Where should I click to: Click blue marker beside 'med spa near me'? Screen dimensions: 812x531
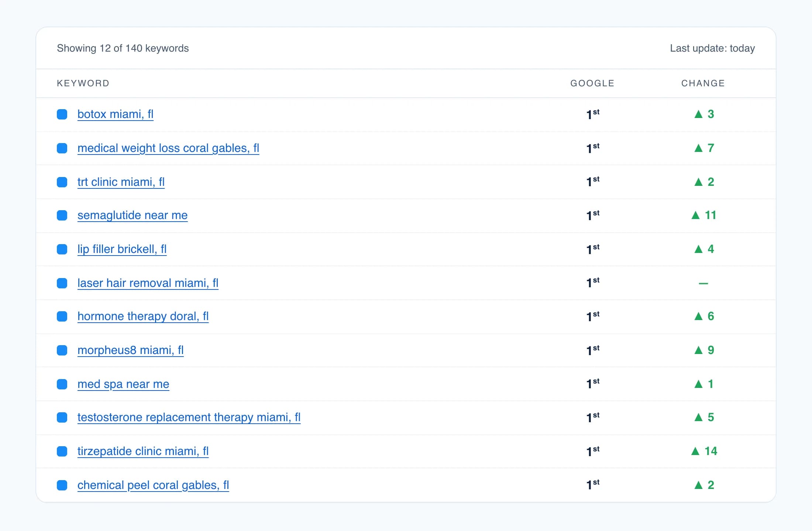pyautogui.click(x=62, y=384)
